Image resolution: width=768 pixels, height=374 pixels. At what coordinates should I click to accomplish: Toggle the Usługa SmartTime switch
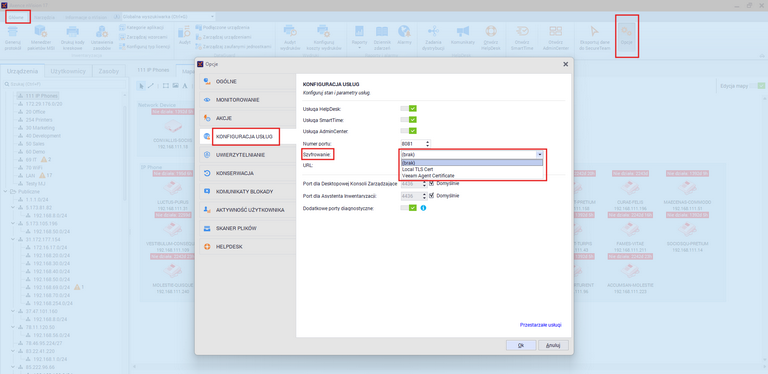pos(408,120)
